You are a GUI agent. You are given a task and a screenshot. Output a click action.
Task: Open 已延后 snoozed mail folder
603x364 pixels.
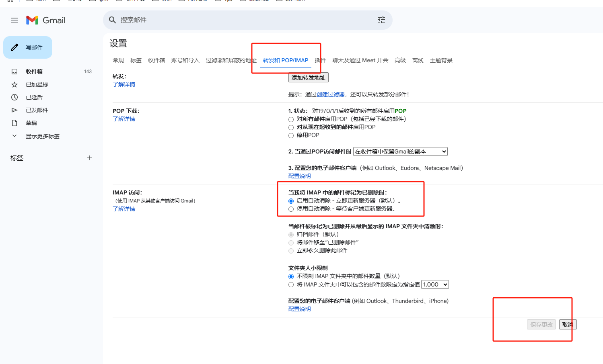pyautogui.click(x=34, y=97)
